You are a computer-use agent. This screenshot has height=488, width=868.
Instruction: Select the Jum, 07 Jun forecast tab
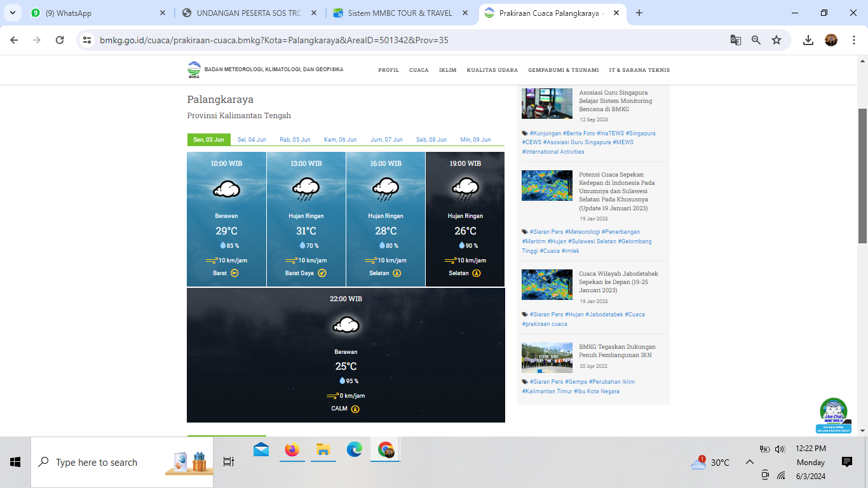(x=386, y=140)
